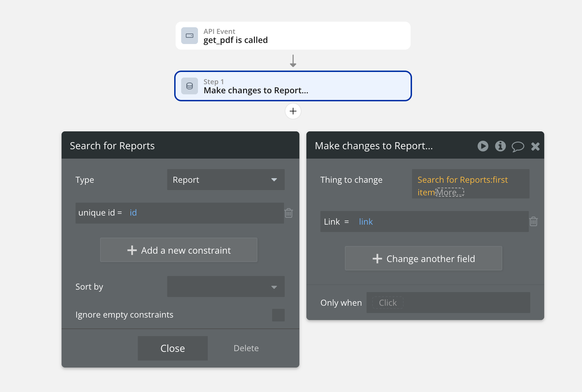Image resolution: width=582 pixels, height=392 pixels.
Task: Select Step 1 Make changes to Report
Action: tap(293, 86)
